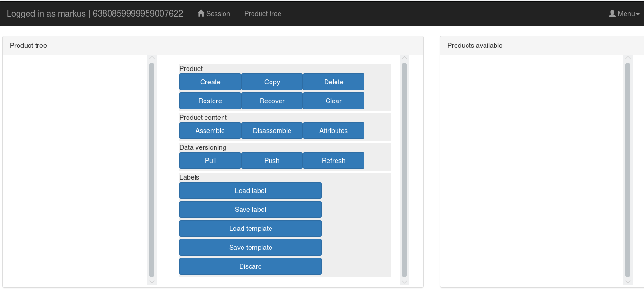
Task: Click the Pull button
Action: (x=210, y=161)
